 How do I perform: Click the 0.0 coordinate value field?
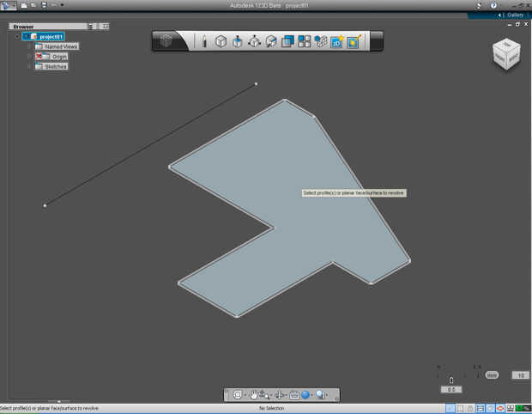(x=450, y=389)
